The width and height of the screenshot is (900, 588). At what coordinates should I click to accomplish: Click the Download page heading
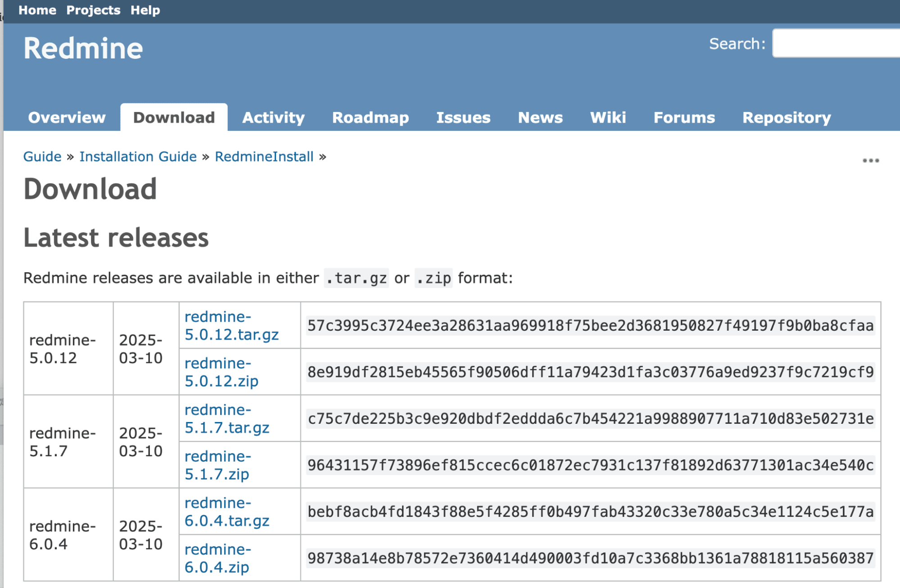tap(90, 189)
